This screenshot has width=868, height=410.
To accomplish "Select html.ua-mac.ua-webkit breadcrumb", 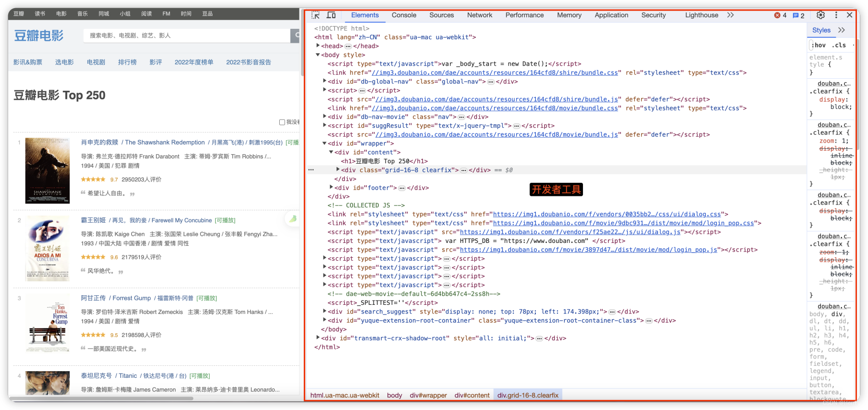I will (345, 395).
